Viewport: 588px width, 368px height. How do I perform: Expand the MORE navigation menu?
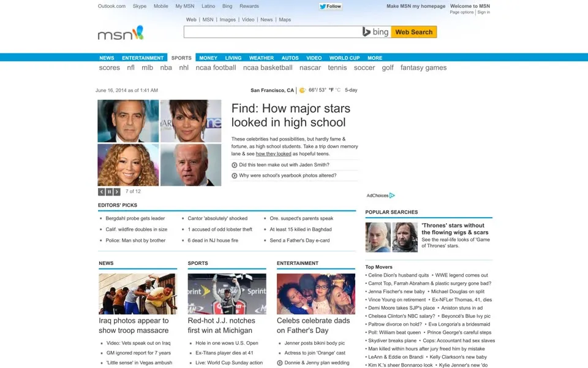pos(375,58)
